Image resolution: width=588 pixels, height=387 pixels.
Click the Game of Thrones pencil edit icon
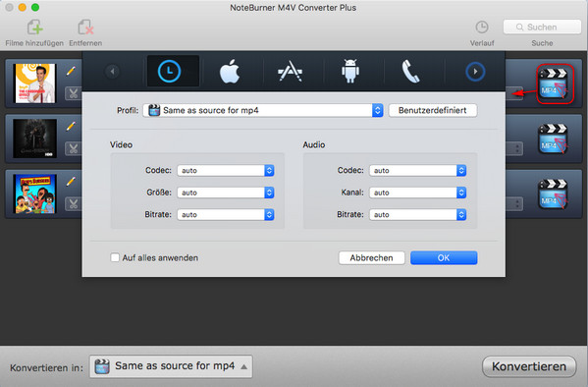coord(71,126)
